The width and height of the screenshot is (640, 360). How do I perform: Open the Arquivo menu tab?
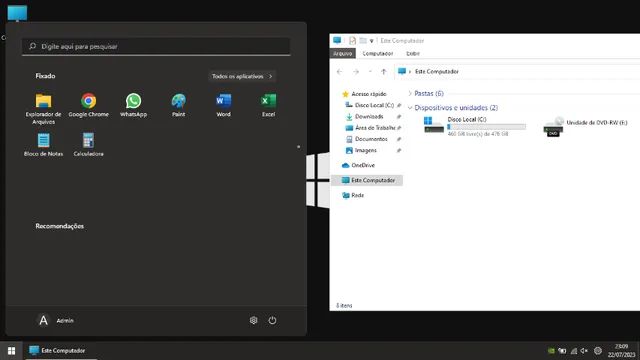(342, 53)
